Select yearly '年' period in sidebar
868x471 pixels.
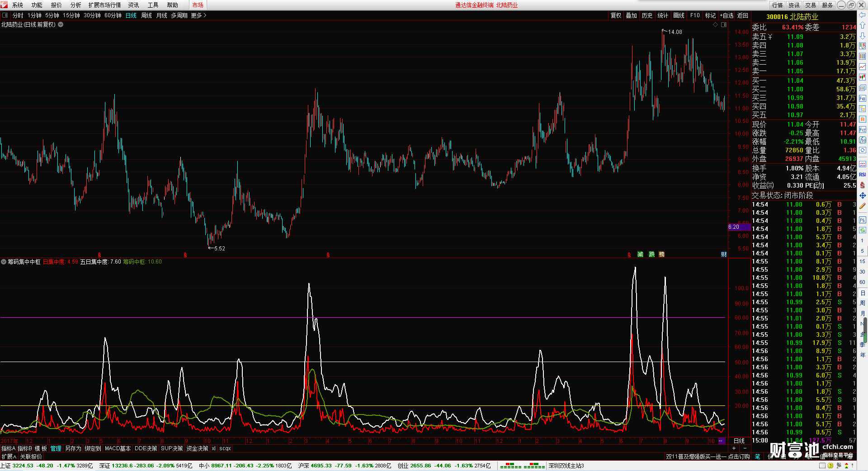(x=862, y=355)
